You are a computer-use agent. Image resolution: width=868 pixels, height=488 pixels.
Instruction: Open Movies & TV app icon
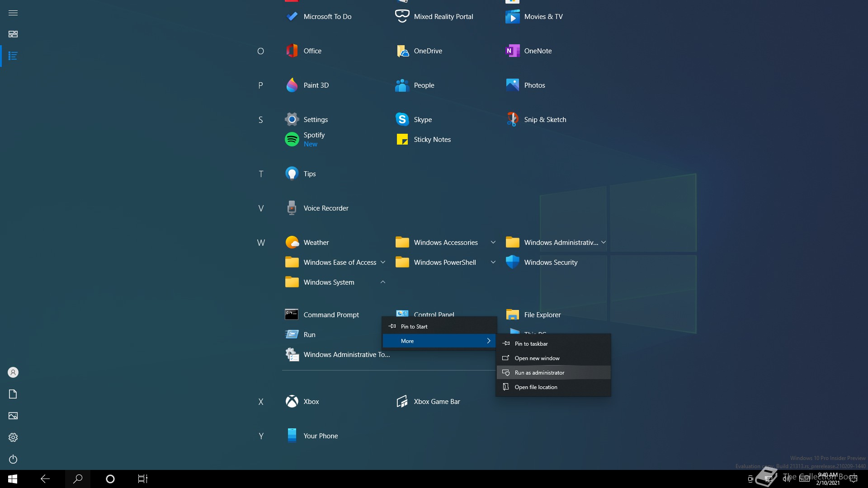(x=512, y=17)
